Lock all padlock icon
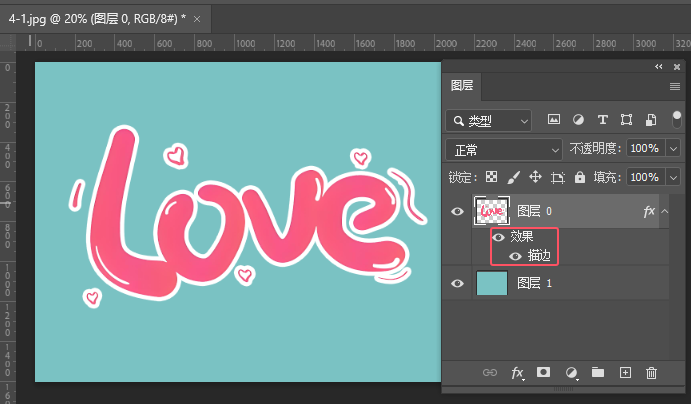 [x=580, y=177]
